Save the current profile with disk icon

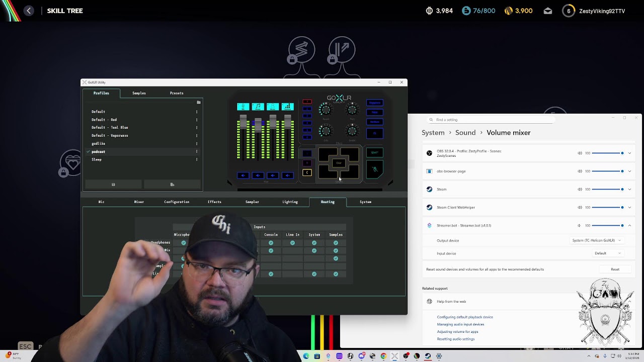pos(113,185)
